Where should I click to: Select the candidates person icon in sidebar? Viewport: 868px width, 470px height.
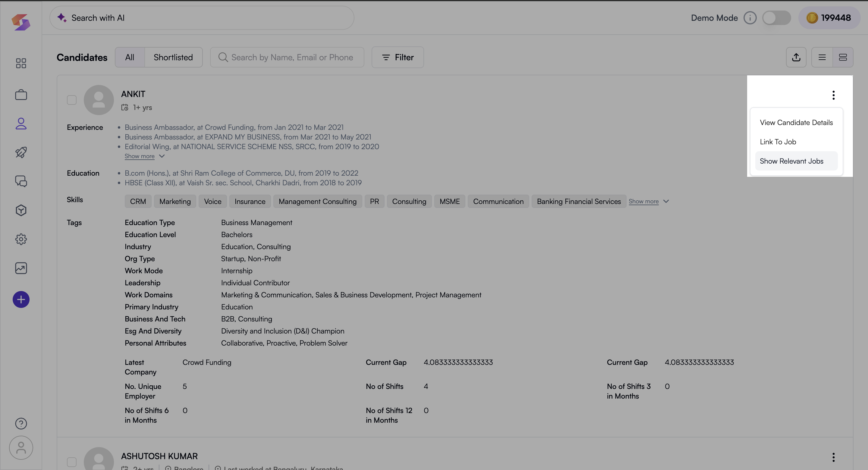point(21,124)
